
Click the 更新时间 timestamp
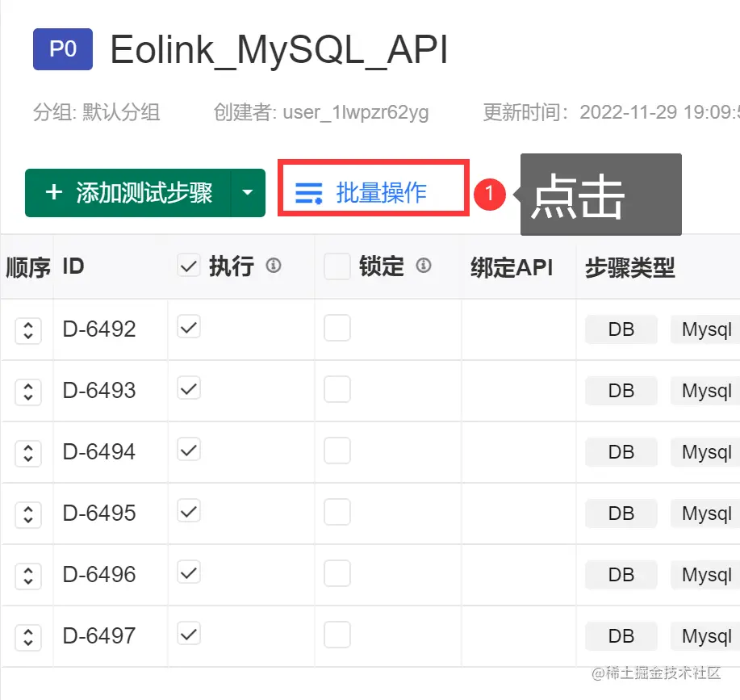[611, 112]
